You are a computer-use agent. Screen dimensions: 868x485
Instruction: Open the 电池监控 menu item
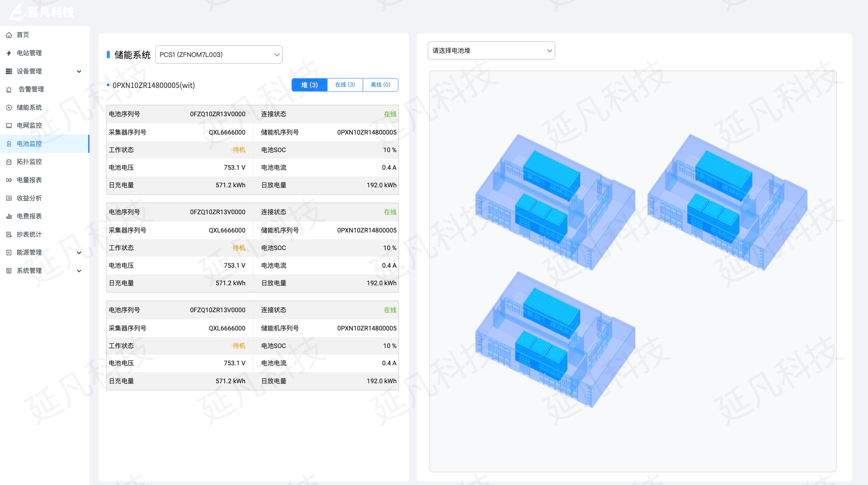pyautogui.click(x=30, y=144)
